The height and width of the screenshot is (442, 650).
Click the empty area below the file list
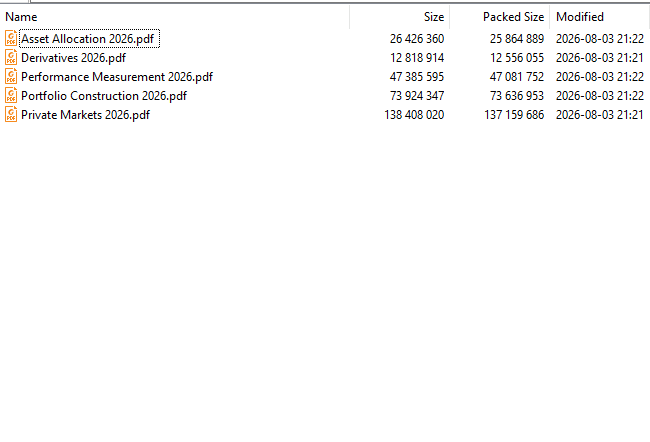(325, 282)
